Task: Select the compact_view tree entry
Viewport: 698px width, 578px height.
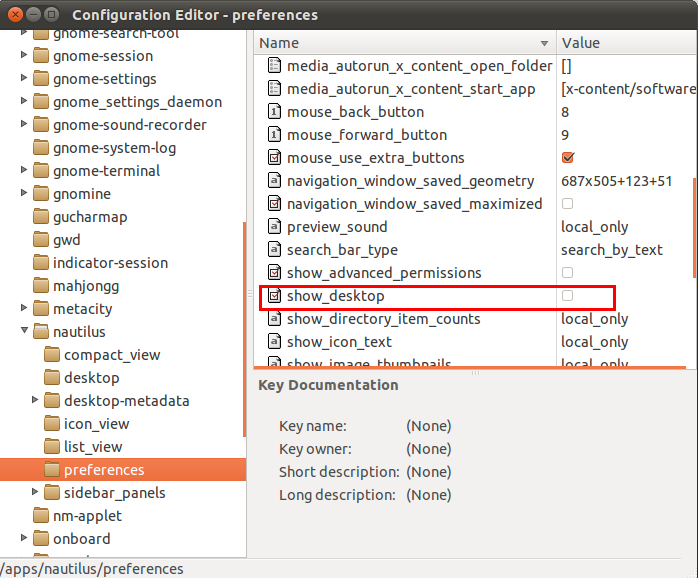Action: (x=112, y=355)
